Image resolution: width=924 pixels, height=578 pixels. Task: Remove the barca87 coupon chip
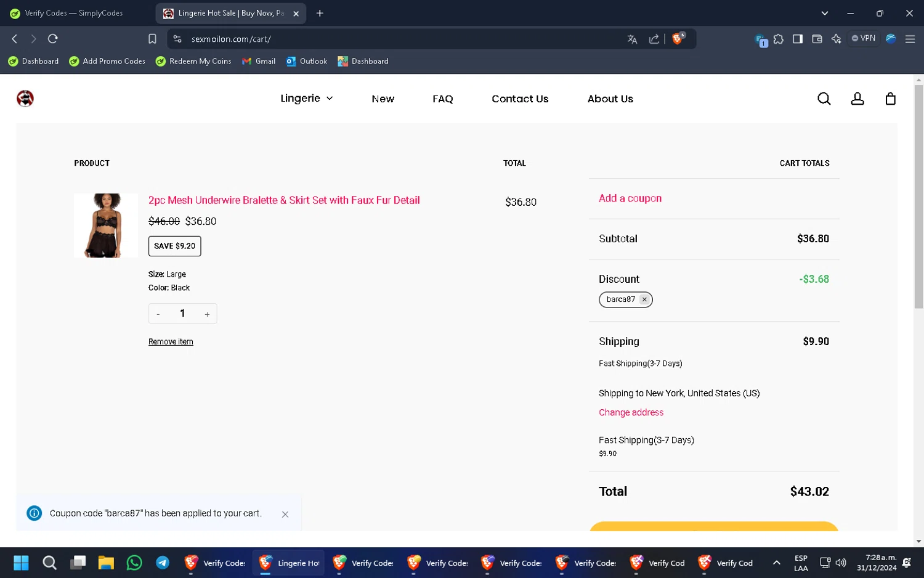(x=644, y=299)
